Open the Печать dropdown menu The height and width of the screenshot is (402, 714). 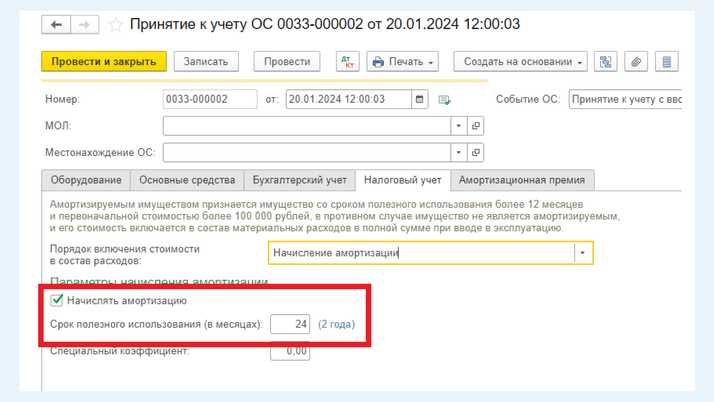coord(403,61)
